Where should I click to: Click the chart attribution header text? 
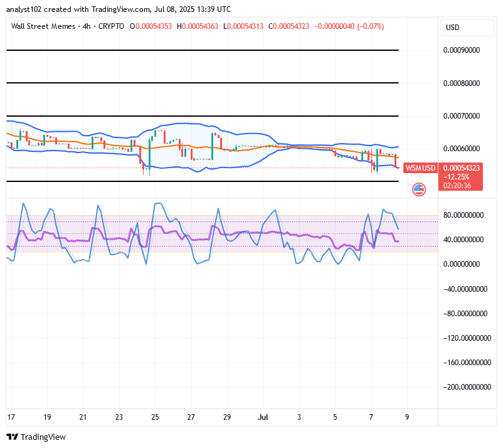(x=119, y=9)
